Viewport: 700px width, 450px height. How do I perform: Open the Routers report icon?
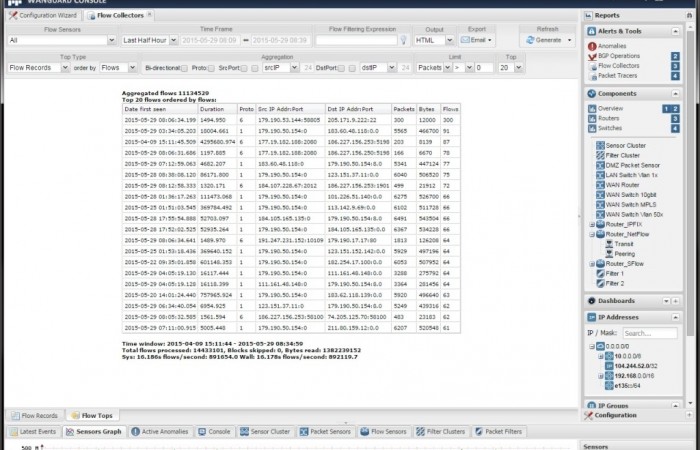tap(592, 118)
